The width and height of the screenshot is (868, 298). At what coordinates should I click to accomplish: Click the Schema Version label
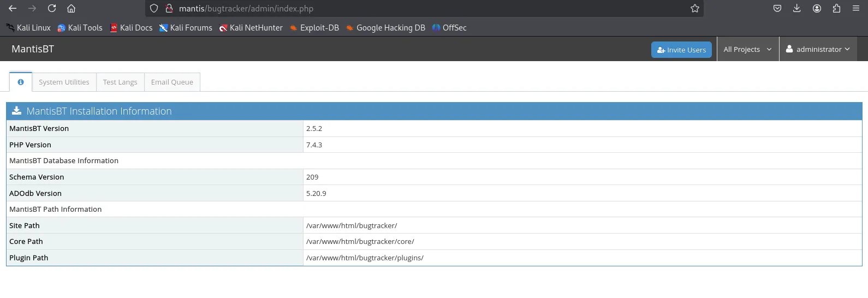coord(37,177)
